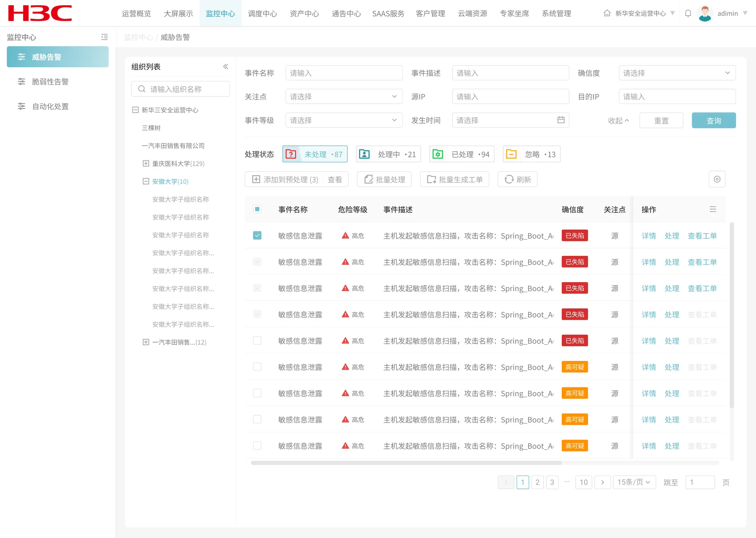Open the 确信度 dropdown
Viewport: 756px width, 538px height.
[x=677, y=73]
